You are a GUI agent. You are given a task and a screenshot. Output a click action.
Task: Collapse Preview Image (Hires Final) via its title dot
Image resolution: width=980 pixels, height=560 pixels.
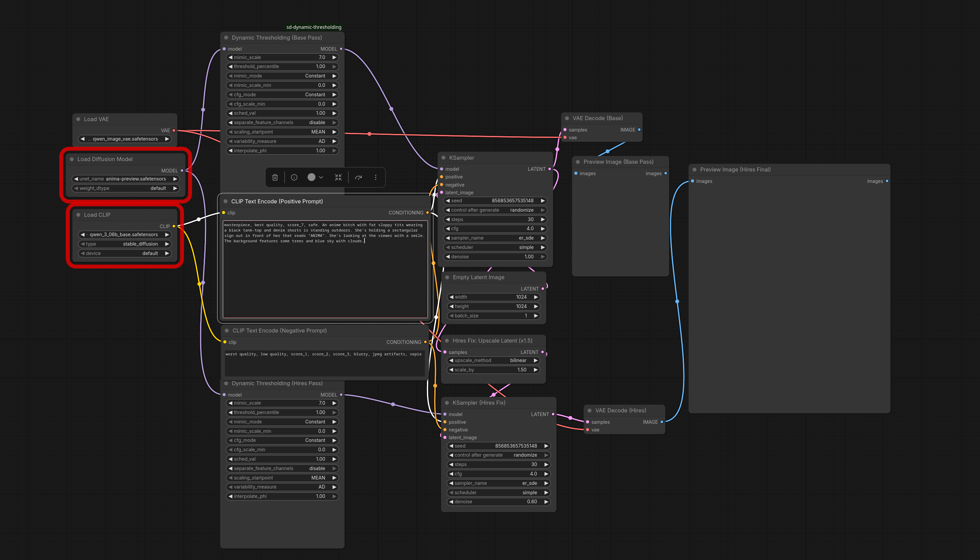coord(695,170)
